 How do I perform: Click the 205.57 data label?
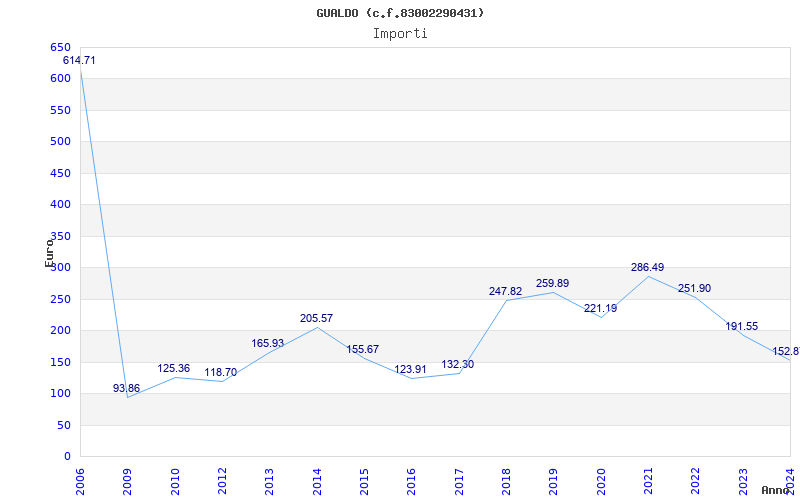point(316,318)
